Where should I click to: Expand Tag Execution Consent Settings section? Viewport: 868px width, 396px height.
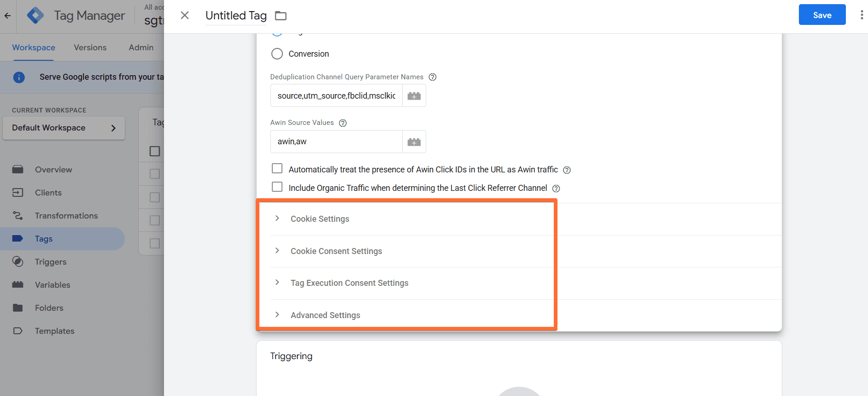(x=349, y=283)
